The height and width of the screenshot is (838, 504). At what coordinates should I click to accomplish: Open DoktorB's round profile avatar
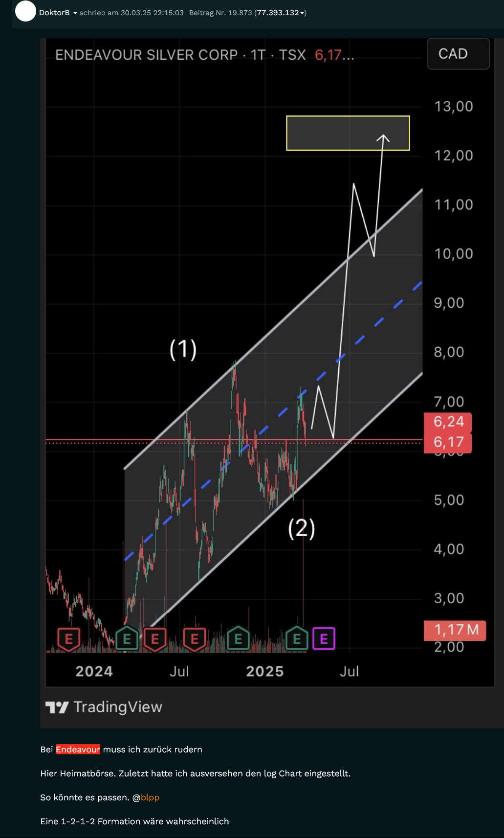[x=25, y=11]
